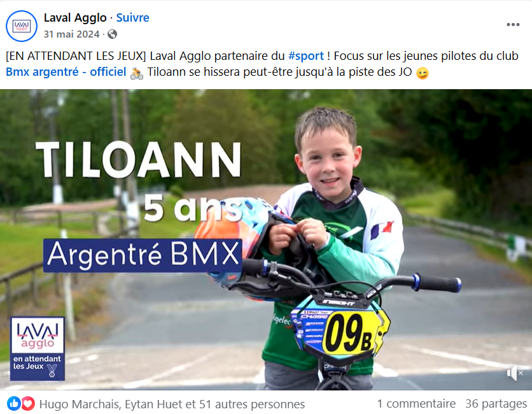Visit Bmx argentré - officiel page

pos(66,72)
